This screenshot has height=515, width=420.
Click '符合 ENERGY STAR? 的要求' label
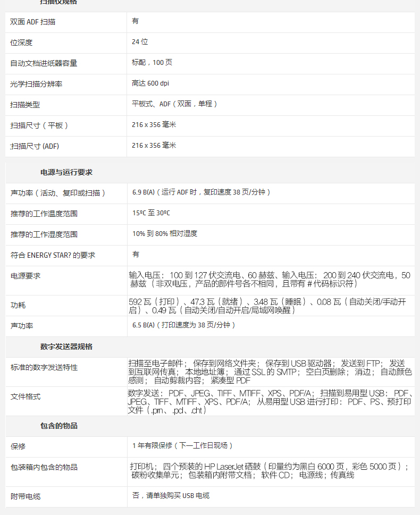click(53, 255)
